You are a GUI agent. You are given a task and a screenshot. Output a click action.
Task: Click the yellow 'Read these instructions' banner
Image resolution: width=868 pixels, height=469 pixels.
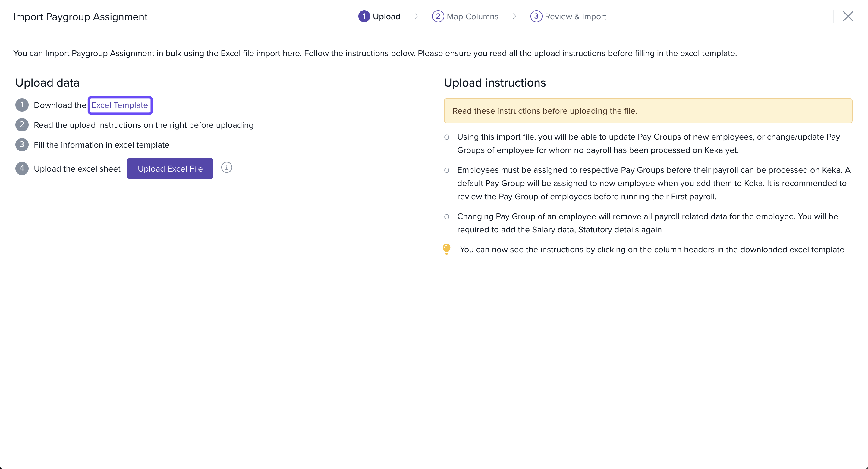(x=648, y=111)
